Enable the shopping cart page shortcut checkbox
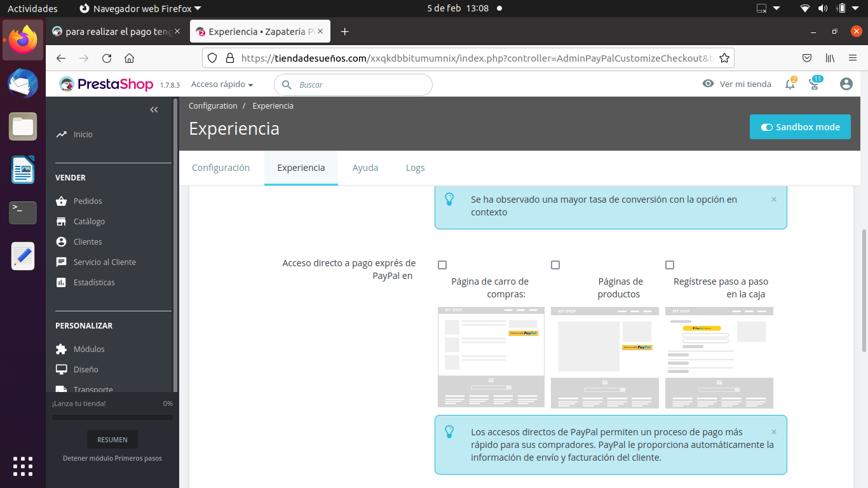Viewport: 868px width, 488px height. click(442, 265)
